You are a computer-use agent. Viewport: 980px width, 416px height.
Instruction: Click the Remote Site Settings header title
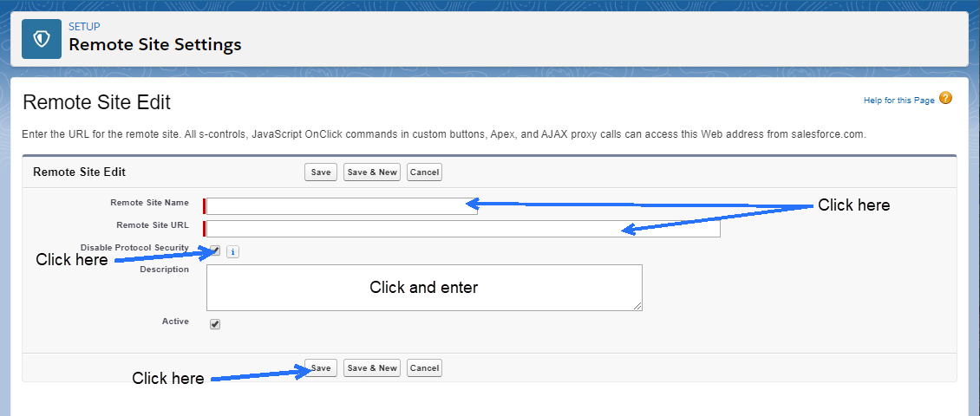pos(155,45)
